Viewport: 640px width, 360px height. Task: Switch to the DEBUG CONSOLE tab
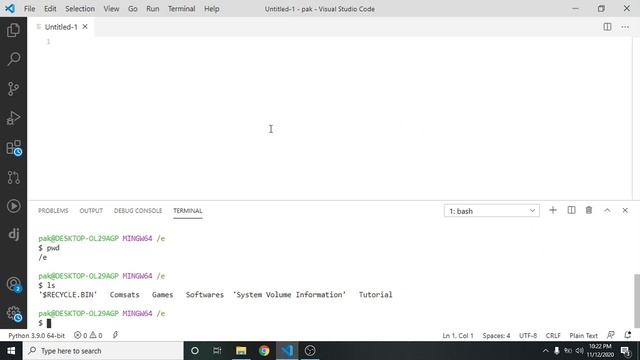pos(138,211)
